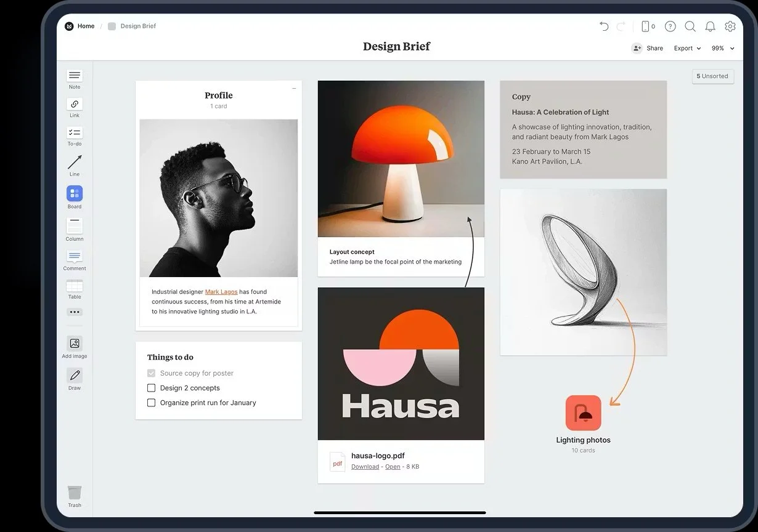Select the orange mushroom lamp image
Screen dimensions: 758x532
pyautogui.click(x=401, y=159)
